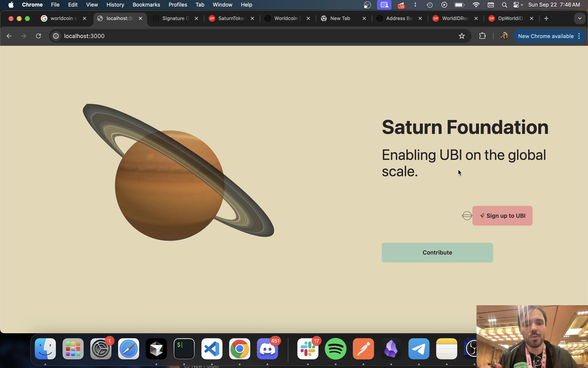
Task: Click the Wi-Fi status icon
Action: (x=476, y=5)
